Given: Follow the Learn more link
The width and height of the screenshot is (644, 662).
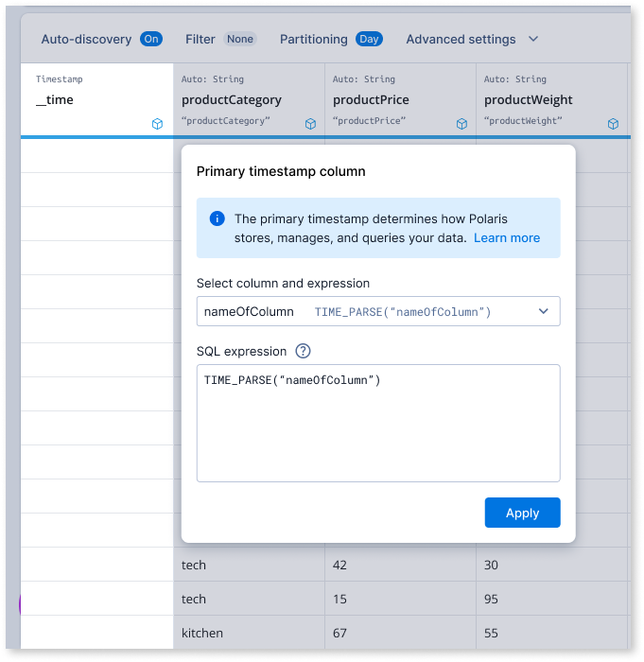Looking at the screenshot, I should click(x=507, y=238).
